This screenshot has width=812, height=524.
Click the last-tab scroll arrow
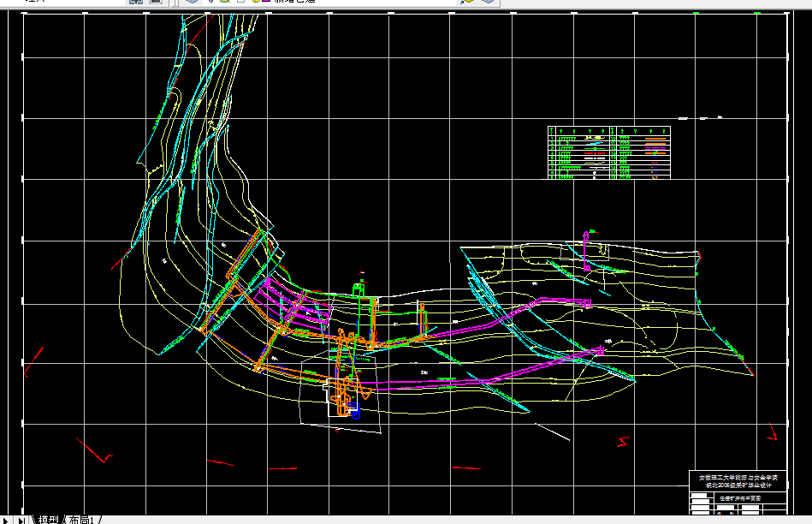pyautogui.click(x=21, y=520)
